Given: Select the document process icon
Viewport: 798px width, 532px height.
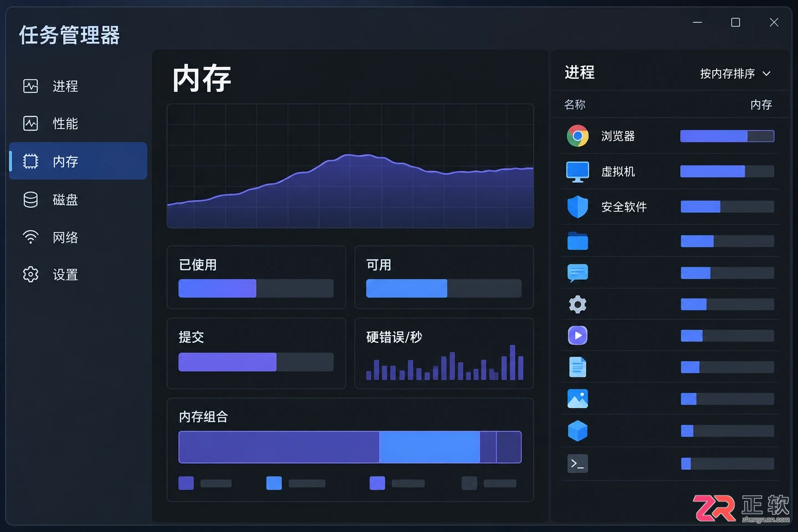Looking at the screenshot, I should coord(577,367).
